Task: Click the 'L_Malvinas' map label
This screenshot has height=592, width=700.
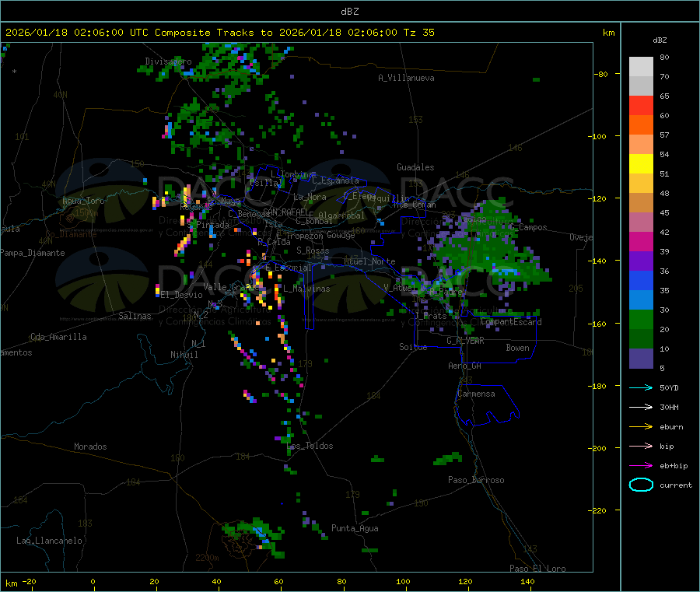Action: [306, 289]
